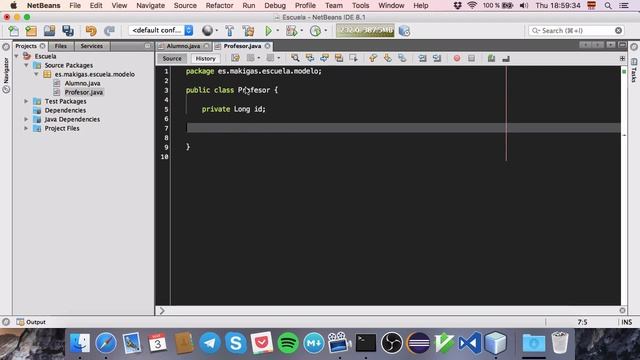The width and height of the screenshot is (640, 360).
Task: Click the Find Next Occurrence icon
Action: [324, 58]
